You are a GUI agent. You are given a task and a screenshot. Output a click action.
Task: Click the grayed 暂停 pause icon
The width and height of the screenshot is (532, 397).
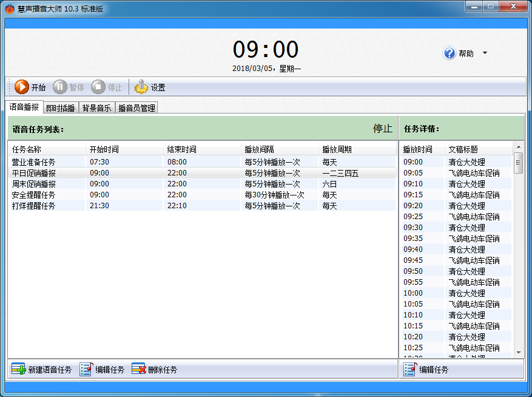click(60, 87)
